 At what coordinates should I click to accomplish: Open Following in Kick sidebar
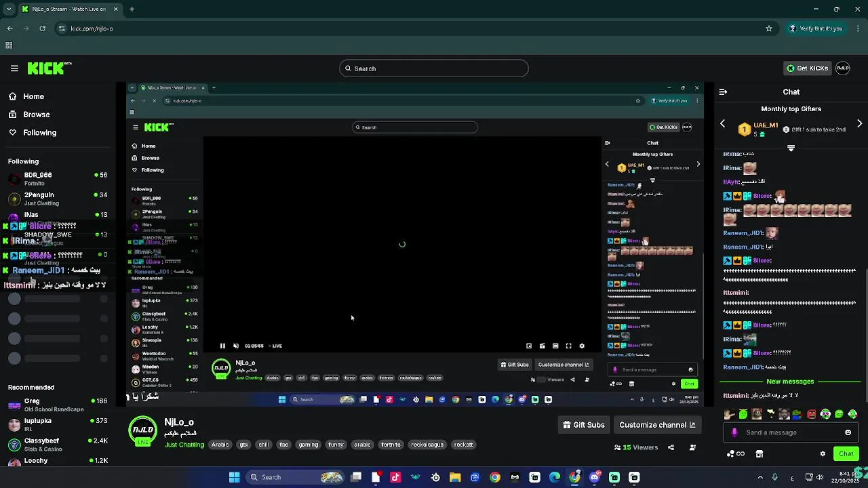pyautogui.click(x=33, y=133)
